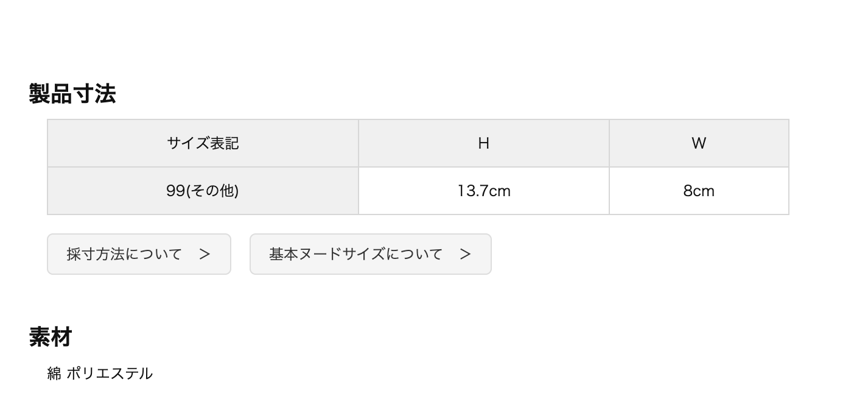Select the H column header
The width and height of the screenshot is (868, 418).
[483, 143]
